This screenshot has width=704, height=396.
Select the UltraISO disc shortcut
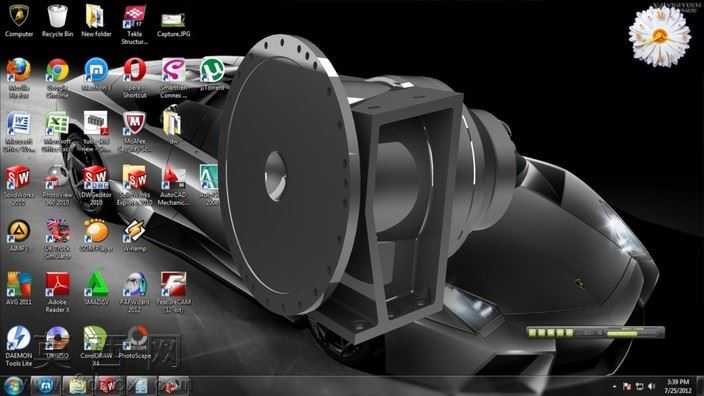click(57, 343)
